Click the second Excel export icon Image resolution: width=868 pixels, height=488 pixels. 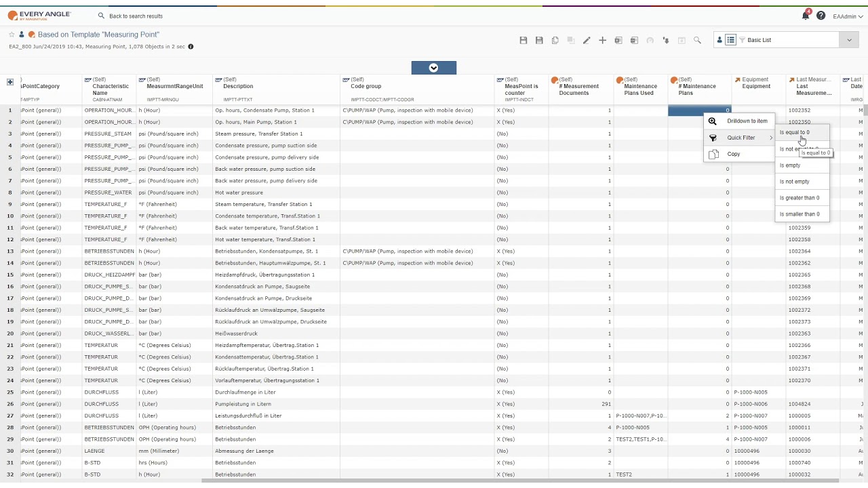tap(634, 41)
